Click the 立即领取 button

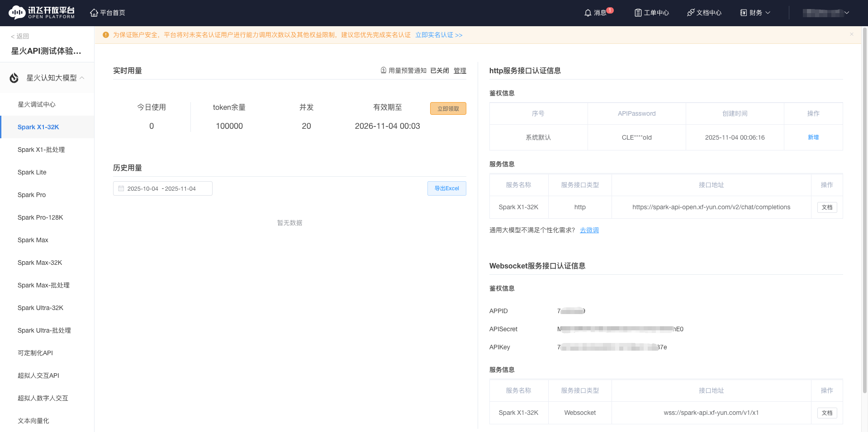point(448,108)
